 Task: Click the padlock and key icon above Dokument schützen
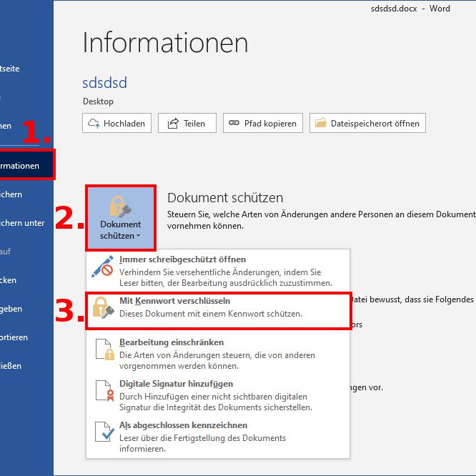coord(120,207)
